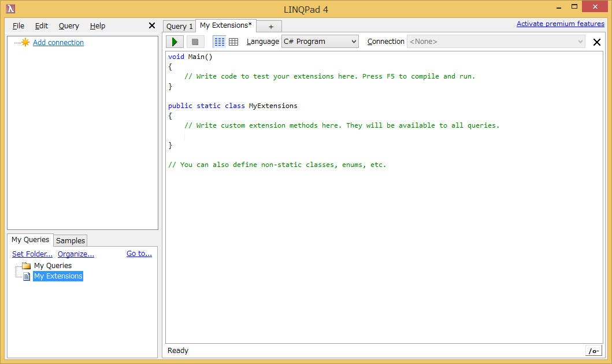Screen dimensions: 612x364
Task: Open the Connection dropdown showing None
Action: coord(496,42)
